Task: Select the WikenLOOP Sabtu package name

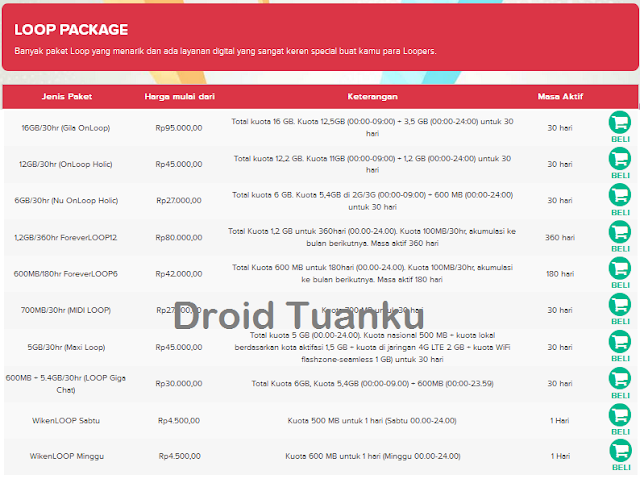Action: 66,421
